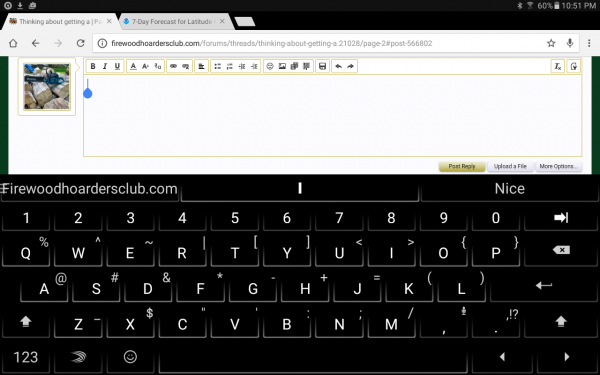This screenshot has width=600, height=375.
Task: Reload the current page
Action: (80, 43)
